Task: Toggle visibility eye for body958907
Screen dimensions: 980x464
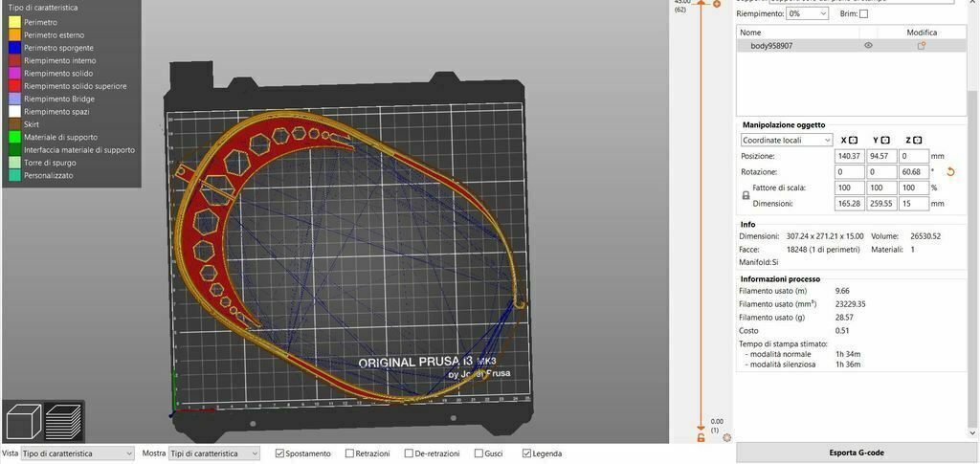Action: 868,46
